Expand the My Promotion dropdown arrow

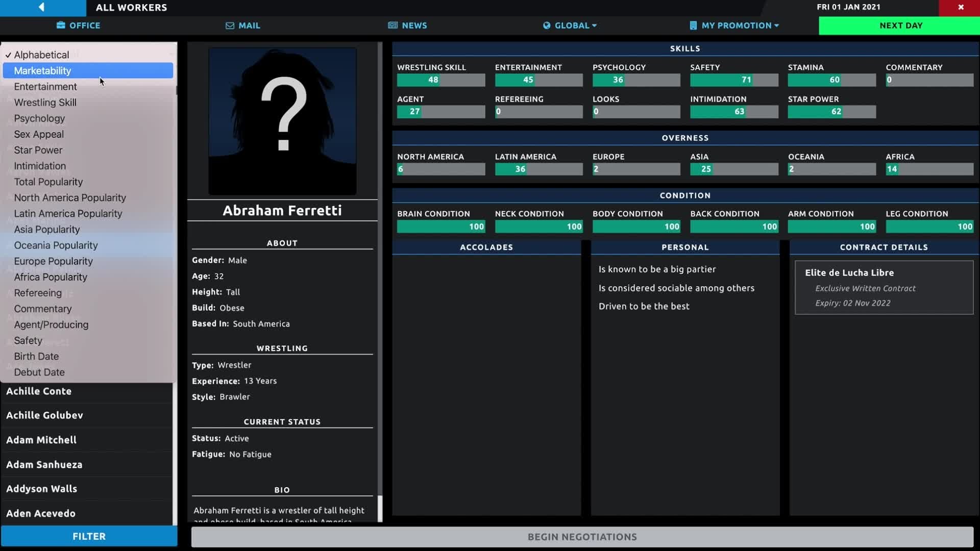[x=777, y=26]
